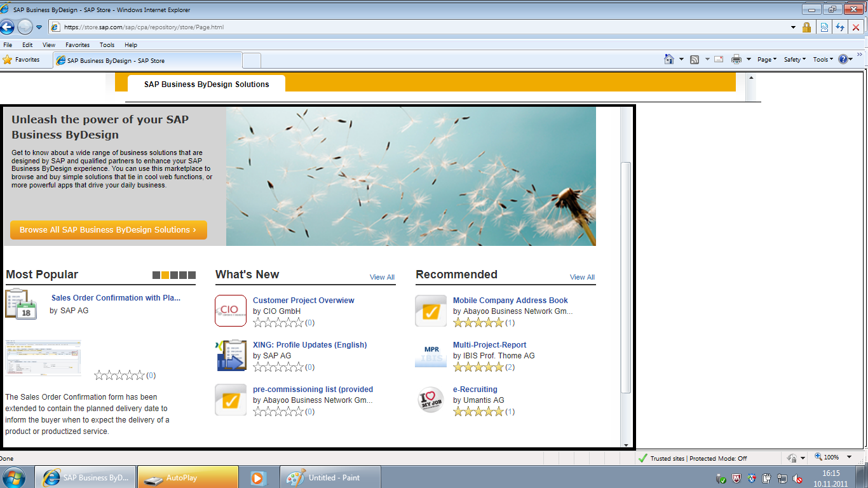Toggle the Compatibility View icon
868x488 pixels.
824,27
